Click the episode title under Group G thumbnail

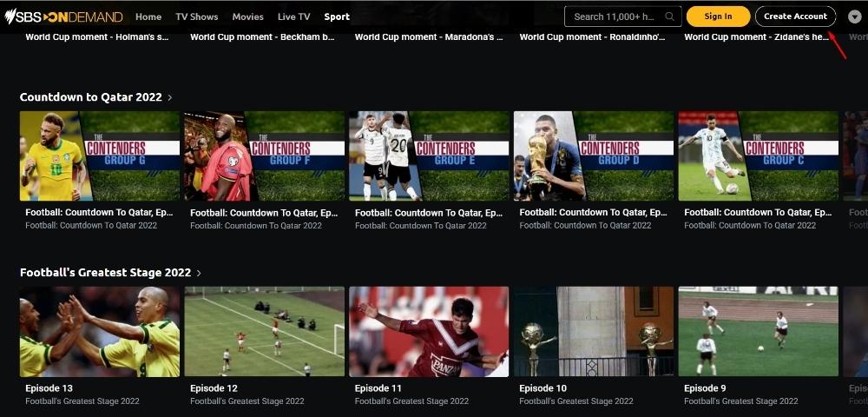99,213
